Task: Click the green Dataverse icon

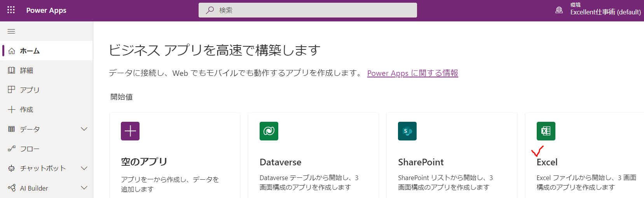Action: (269, 131)
